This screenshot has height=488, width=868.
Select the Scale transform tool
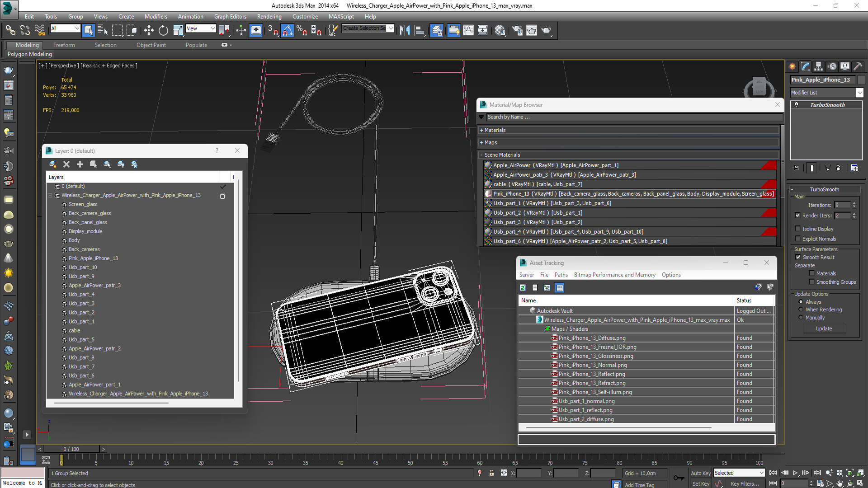click(x=178, y=30)
